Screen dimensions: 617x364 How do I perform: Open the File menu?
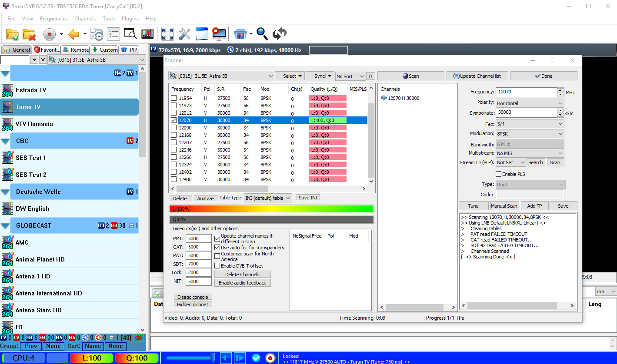[x=11, y=19]
